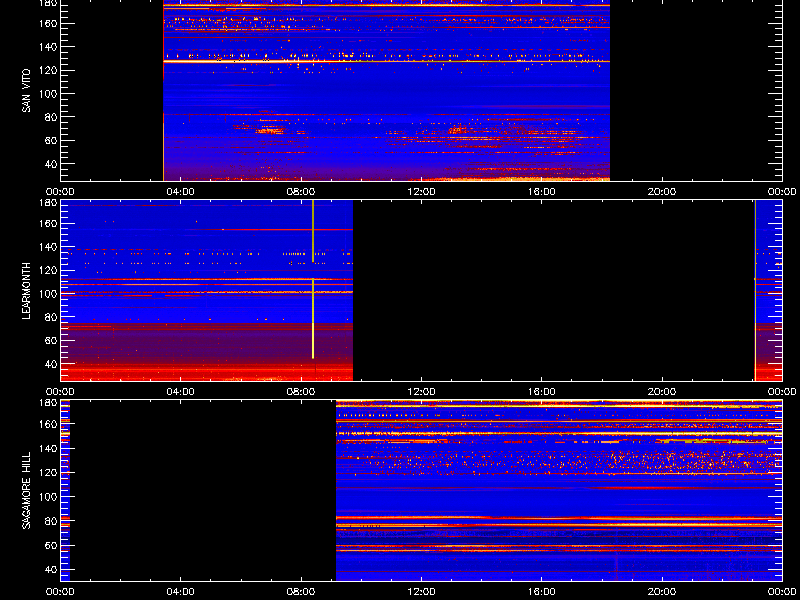Select the 160 frequency label on San Vito axis
The height and width of the screenshot is (600, 800).
49,23
